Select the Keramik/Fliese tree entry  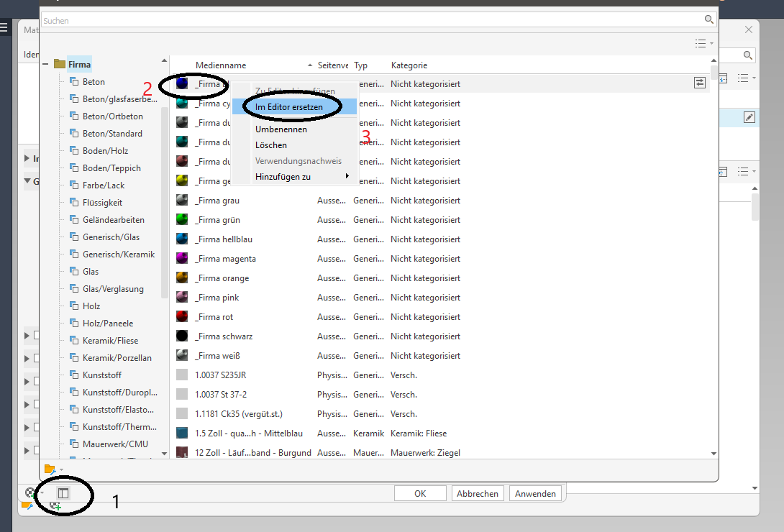110,341
